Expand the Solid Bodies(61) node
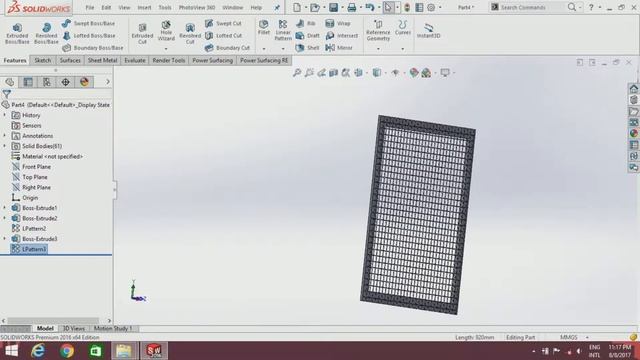The image size is (640, 360). (x=4, y=146)
